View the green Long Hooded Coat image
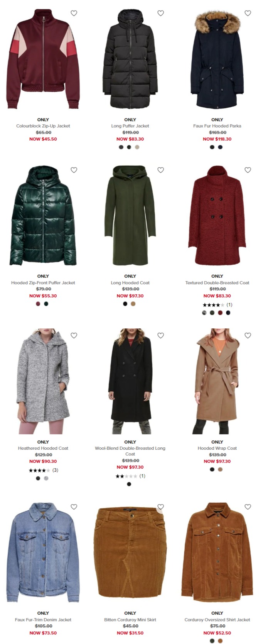Image resolution: width=268 pixels, height=644 pixels. click(x=130, y=215)
